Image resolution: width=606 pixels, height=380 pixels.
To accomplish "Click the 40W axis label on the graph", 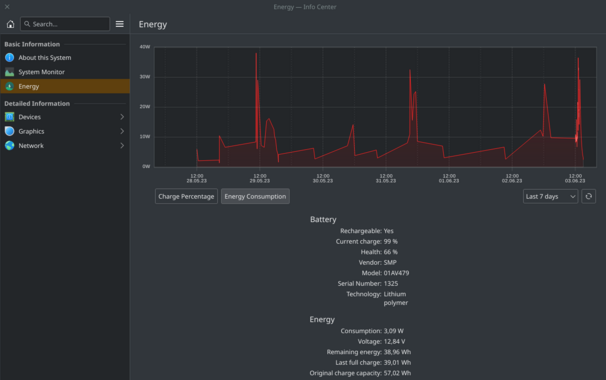I will 145,47.
